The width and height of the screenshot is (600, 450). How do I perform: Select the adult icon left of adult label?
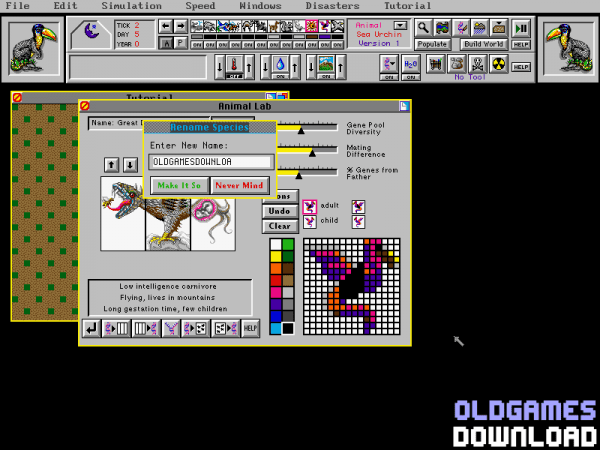(x=310, y=207)
